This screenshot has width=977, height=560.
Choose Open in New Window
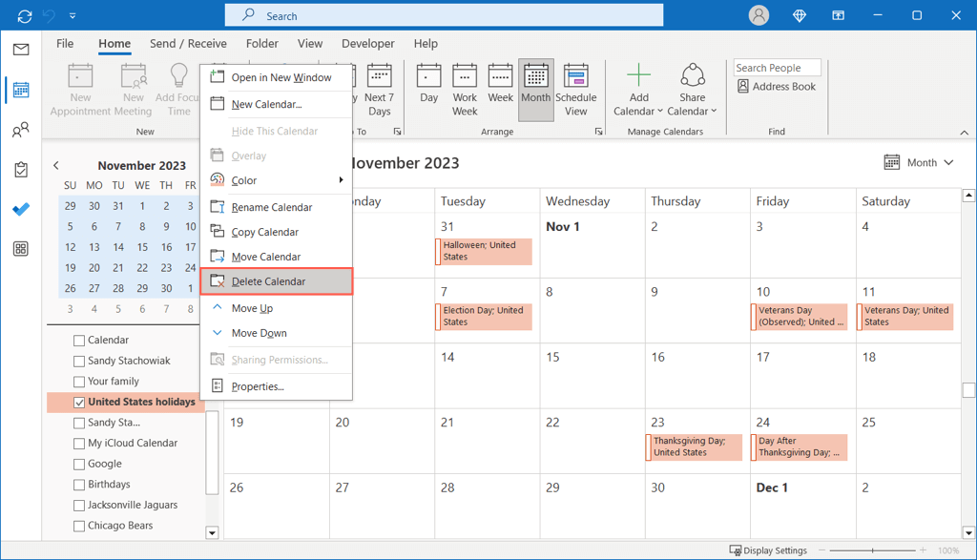[x=276, y=77]
